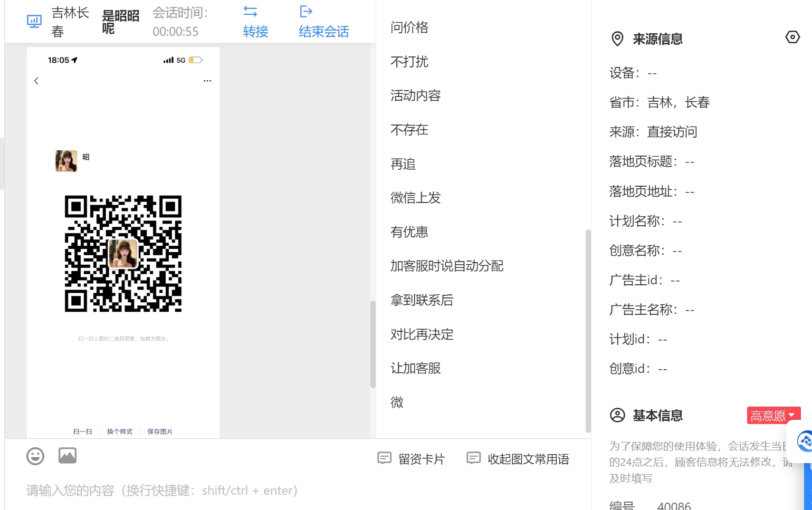Select quick phrase 让加客服
This screenshot has width=812, height=510.
[x=416, y=368]
